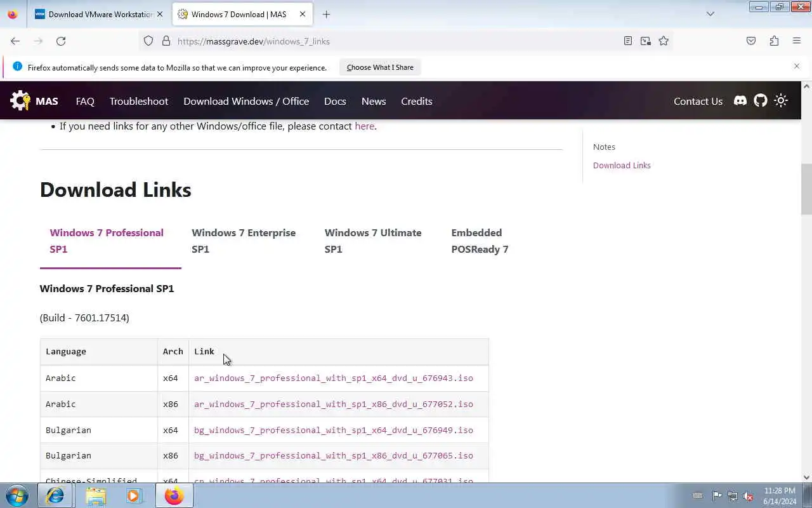Download Bulgarian x86 professional ISO link
This screenshot has width=812, height=508.
(334, 455)
